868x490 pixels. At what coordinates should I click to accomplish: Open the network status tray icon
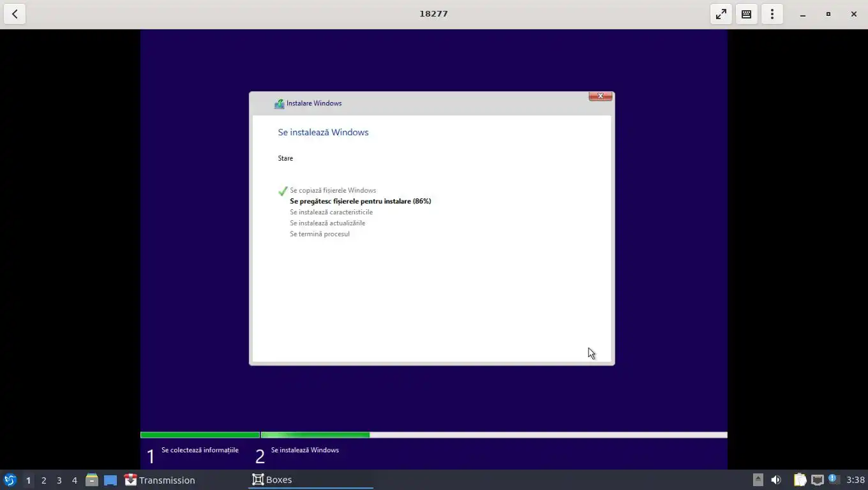(x=818, y=480)
